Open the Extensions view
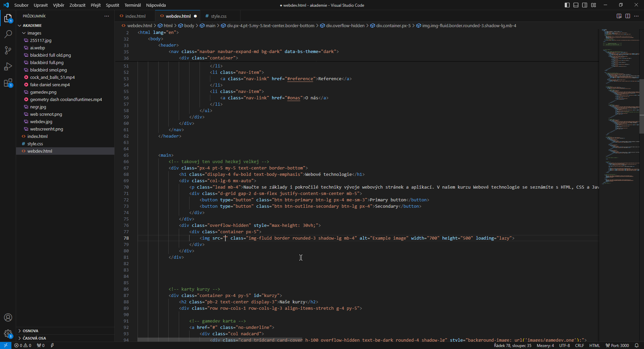The width and height of the screenshot is (644, 349). pyautogui.click(x=8, y=83)
